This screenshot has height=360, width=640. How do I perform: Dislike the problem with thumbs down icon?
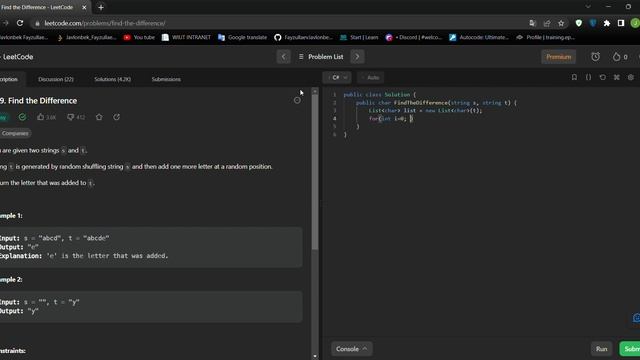pos(76,117)
